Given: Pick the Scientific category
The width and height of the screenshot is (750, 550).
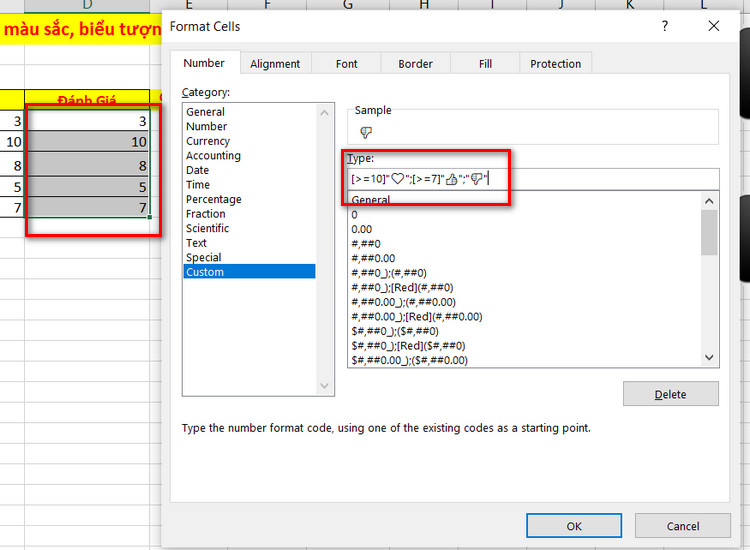Looking at the screenshot, I should tap(208, 228).
